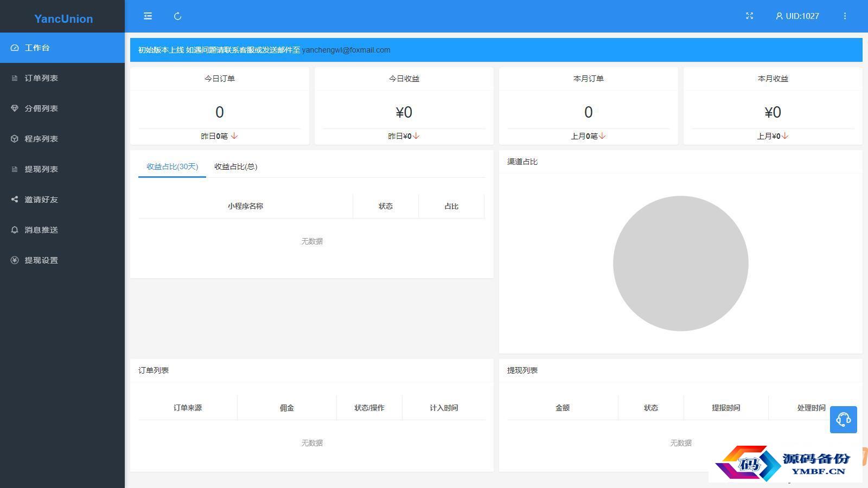Click the red down arrow after 上月0笔
Image resolution: width=868 pixels, height=488 pixels.
(602, 136)
